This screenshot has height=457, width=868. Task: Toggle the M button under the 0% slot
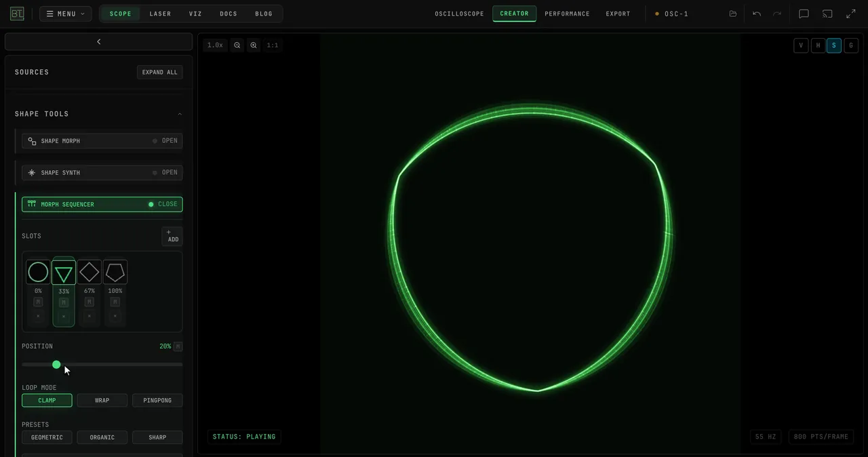[x=38, y=302]
